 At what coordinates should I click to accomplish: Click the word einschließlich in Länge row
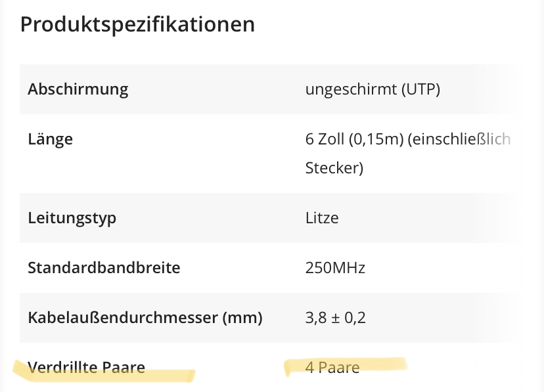[459, 139]
